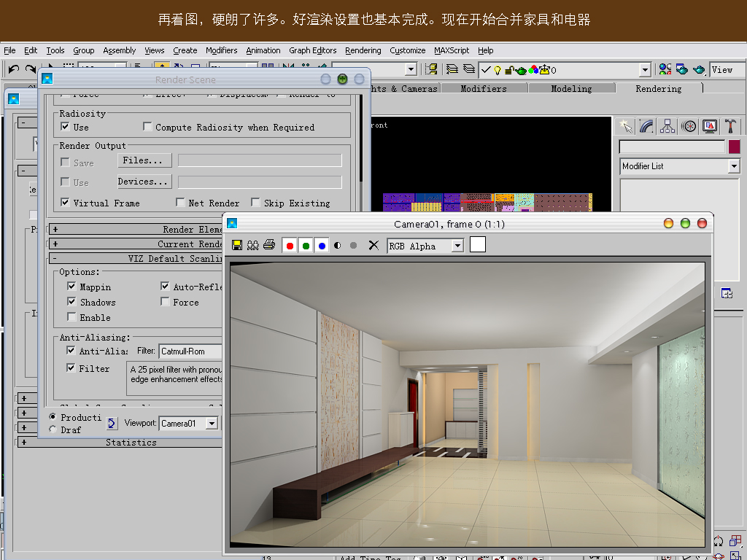Image resolution: width=747 pixels, height=560 pixels.
Task: Toggle the Virtual Frame checkbox
Action: point(65,203)
